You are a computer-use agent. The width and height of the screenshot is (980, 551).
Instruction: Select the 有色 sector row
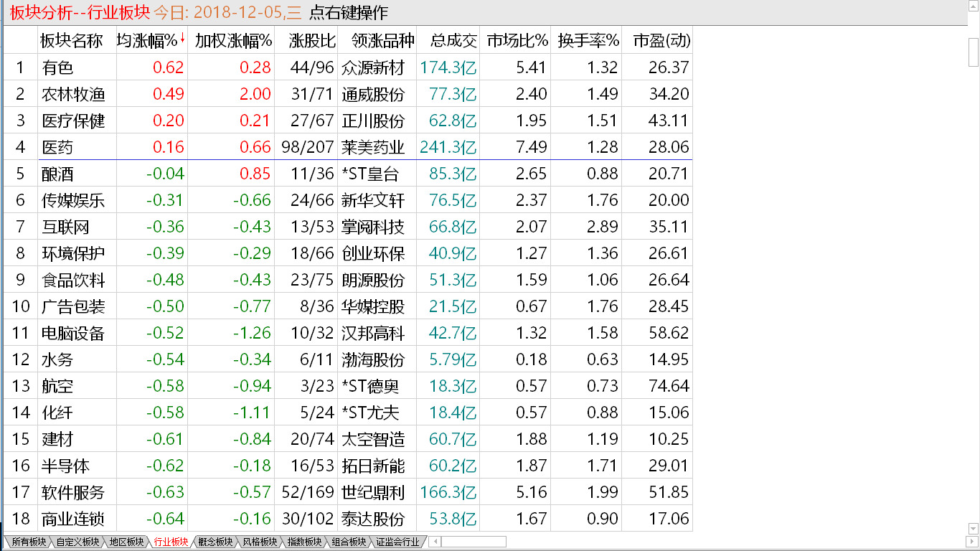348,67
